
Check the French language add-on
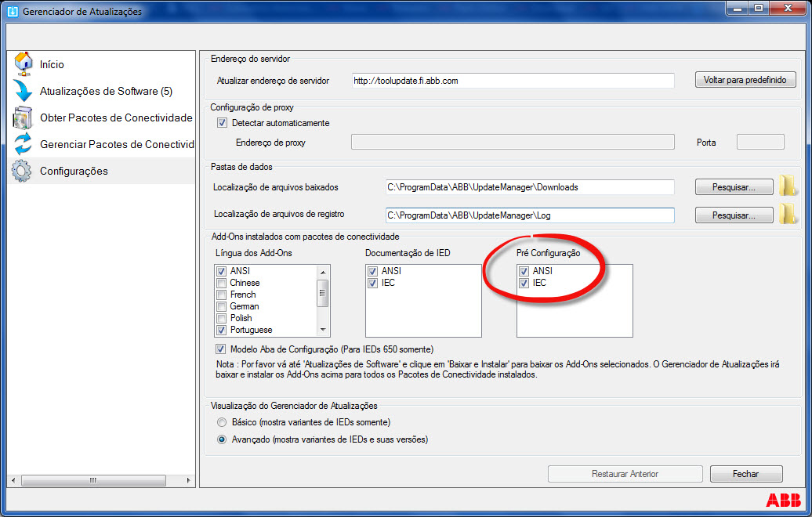[x=222, y=295]
